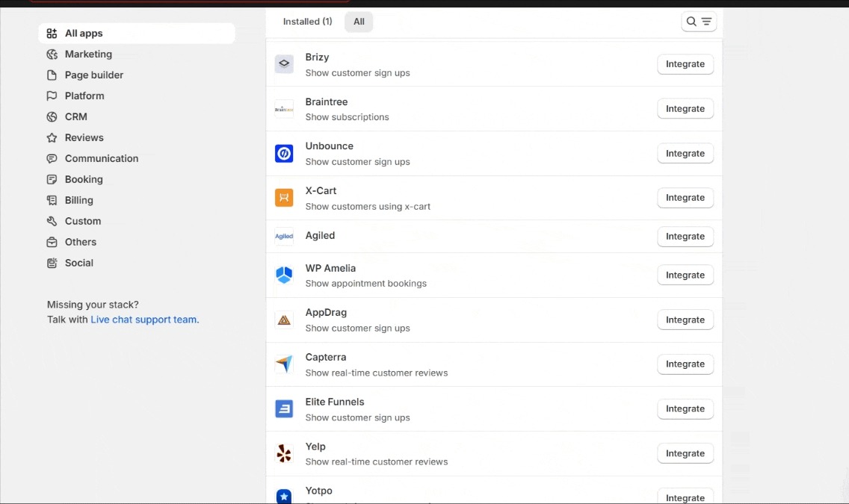Switch to the All tab
The width and height of the screenshot is (849, 504).
coord(359,22)
